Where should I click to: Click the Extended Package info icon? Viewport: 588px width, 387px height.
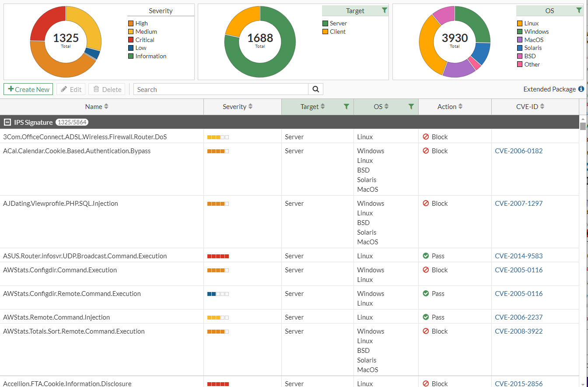pyautogui.click(x=581, y=89)
